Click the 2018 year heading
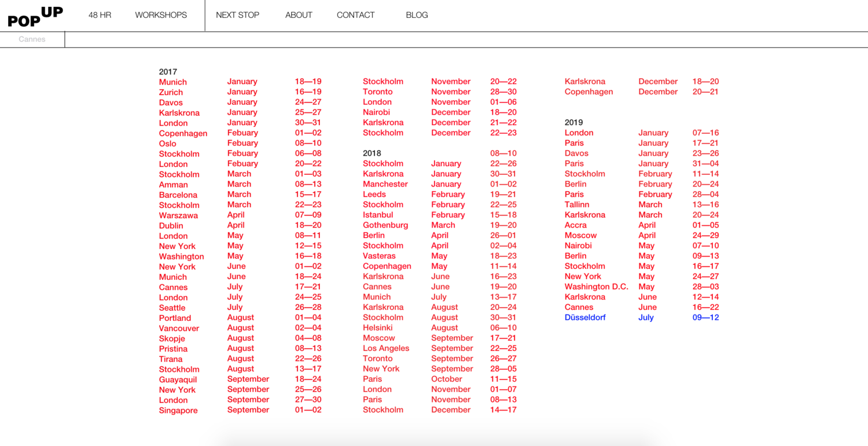 tap(372, 153)
